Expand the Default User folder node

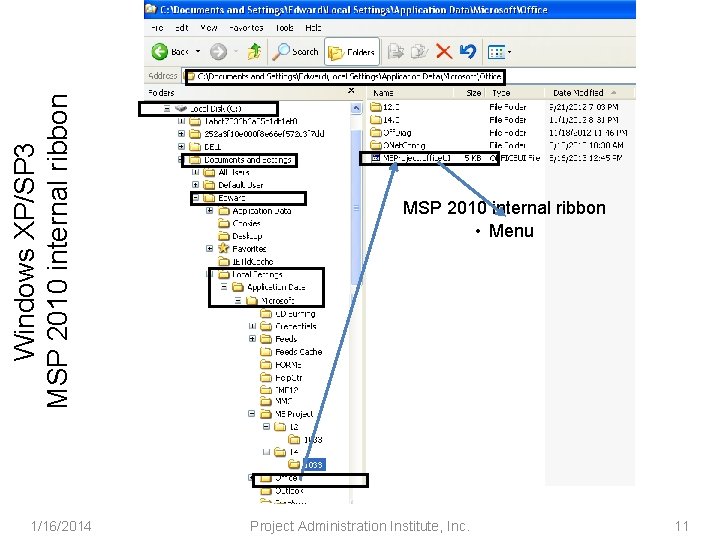pyautogui.click(x=195, y=185)
